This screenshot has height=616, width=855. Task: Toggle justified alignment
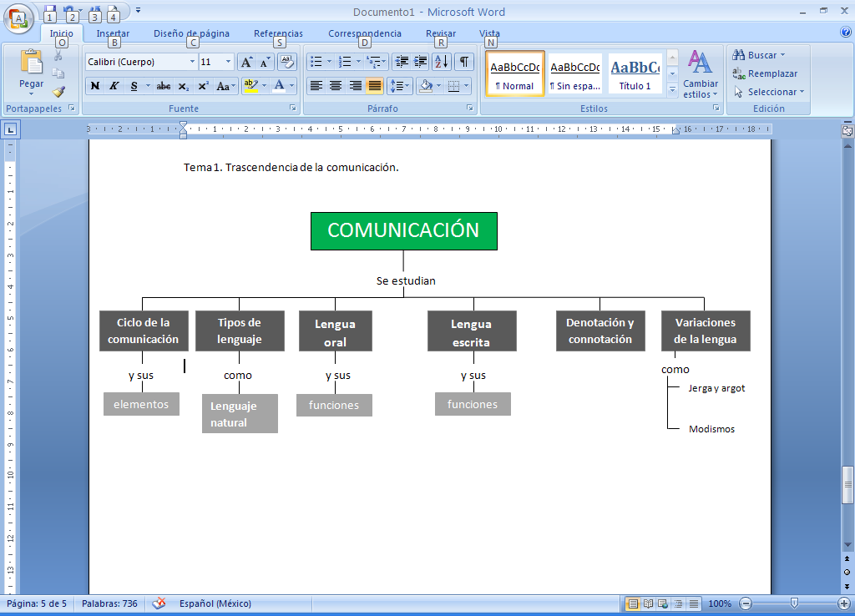point(375,86)
